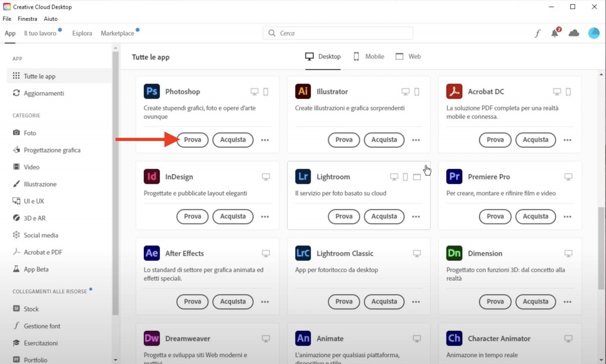Viewport: 606px width, 364px height.
Task: Open the Finestra menu
Action: (27, 19)
